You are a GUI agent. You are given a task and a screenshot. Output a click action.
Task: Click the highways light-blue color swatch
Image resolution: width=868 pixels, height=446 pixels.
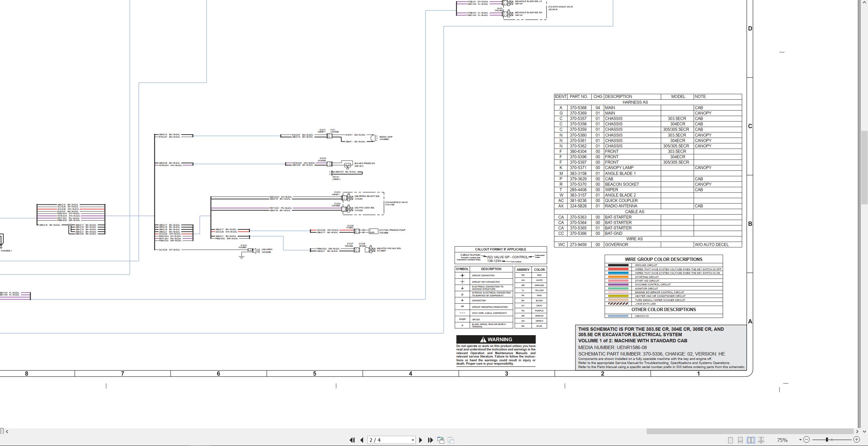pos(618,316)
